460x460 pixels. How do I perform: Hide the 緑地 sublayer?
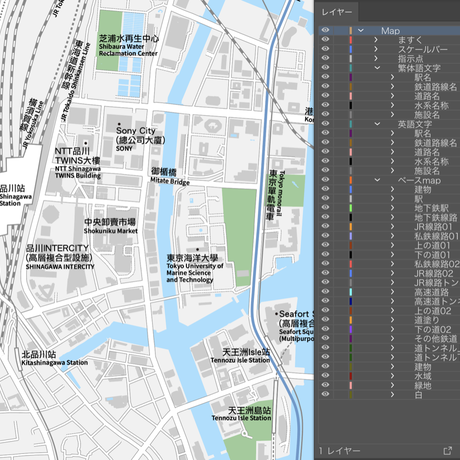[x=325, y=385]
